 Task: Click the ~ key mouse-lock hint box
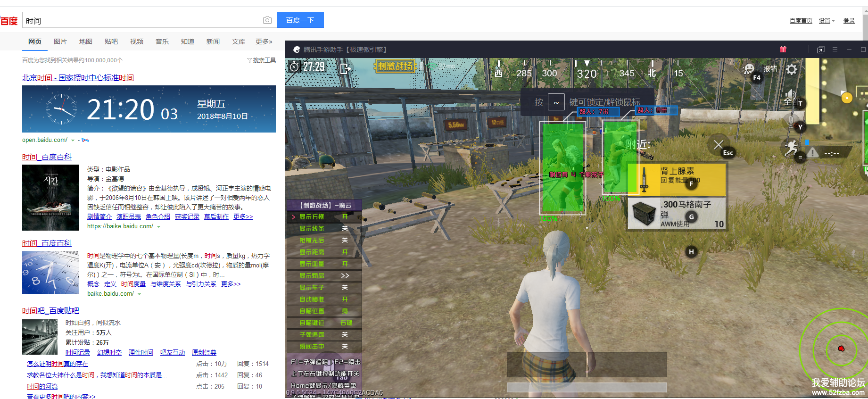(556, 102)
